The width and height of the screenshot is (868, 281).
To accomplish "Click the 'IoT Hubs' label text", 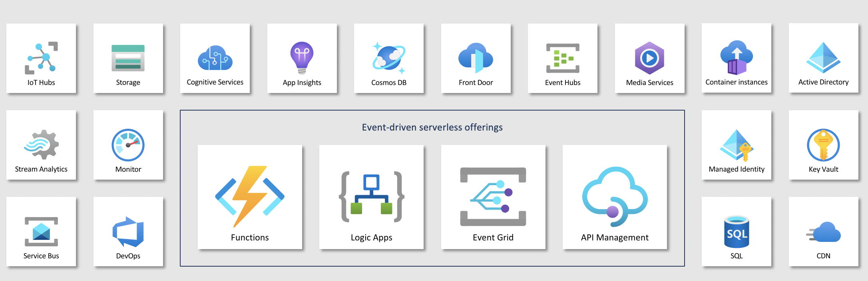I will 41,83.
